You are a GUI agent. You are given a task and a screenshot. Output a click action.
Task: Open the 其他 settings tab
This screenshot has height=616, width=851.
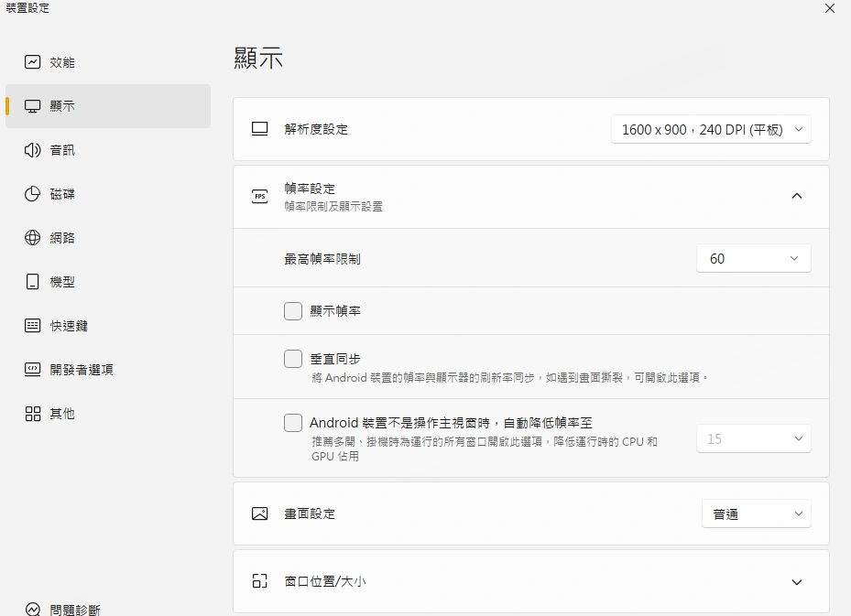point(108,414)
